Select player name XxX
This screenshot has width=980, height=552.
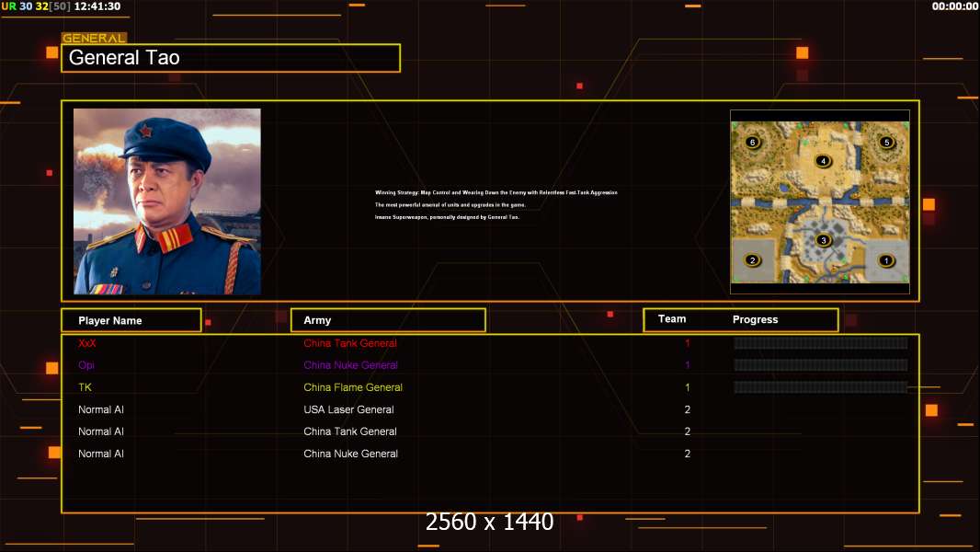[x=86, y=343]
